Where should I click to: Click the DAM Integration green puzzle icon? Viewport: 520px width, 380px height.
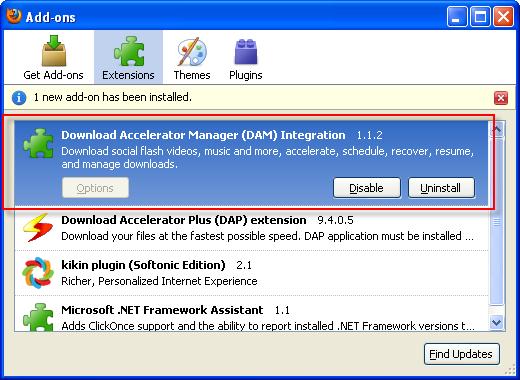[x=38, y=143]
